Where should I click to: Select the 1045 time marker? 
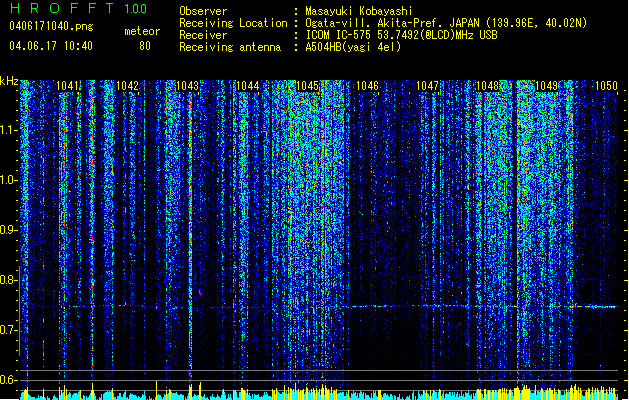pyautogui.click(x=307, y=86)
